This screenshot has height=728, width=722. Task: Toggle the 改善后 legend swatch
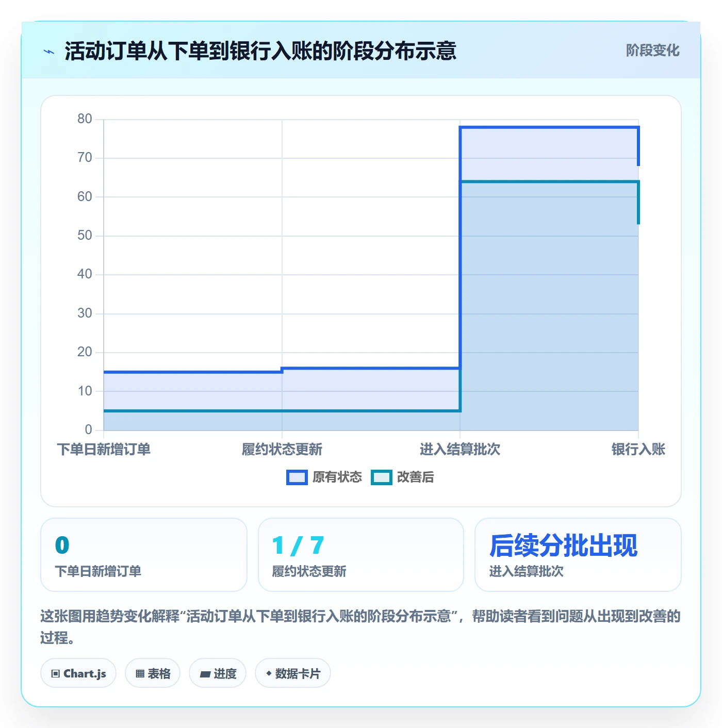coord(382,477)
